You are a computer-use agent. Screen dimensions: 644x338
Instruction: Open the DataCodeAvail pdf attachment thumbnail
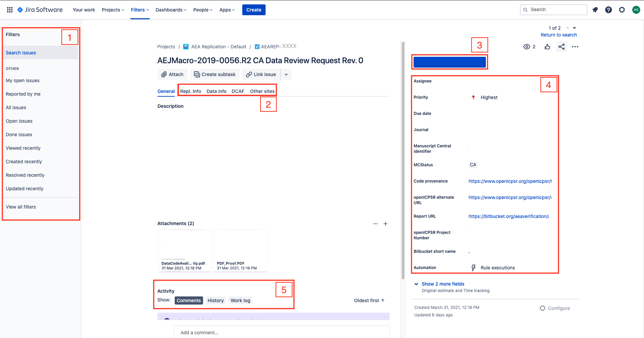185,250
